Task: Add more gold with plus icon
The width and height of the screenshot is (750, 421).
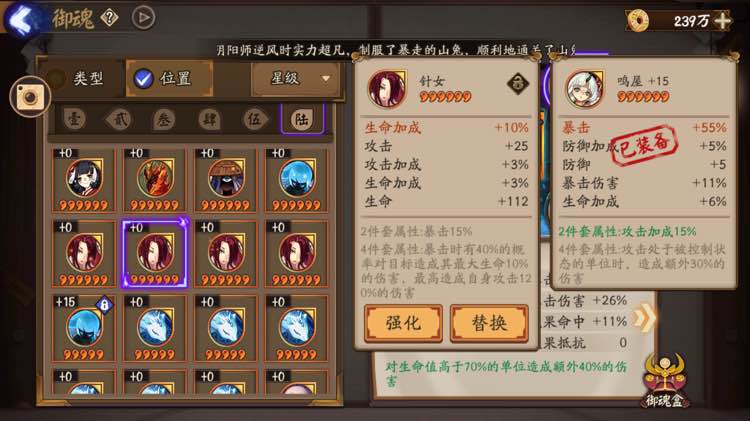Action: 722,21
